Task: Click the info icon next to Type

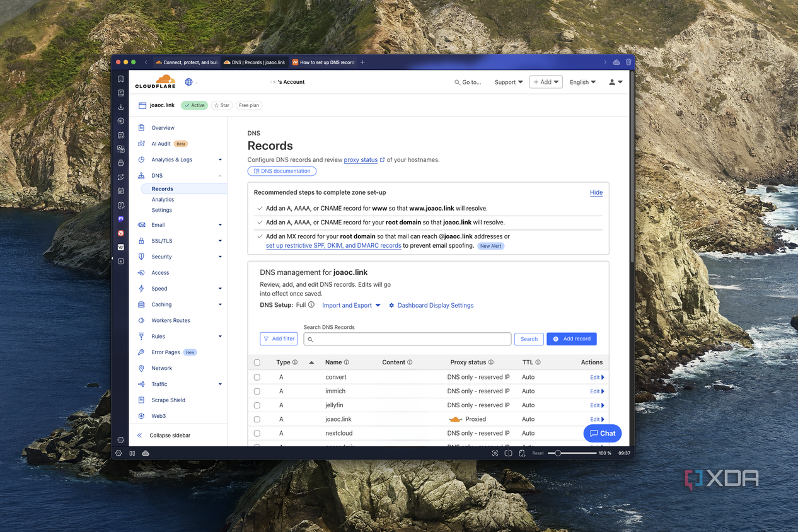Action: point(295,362)
